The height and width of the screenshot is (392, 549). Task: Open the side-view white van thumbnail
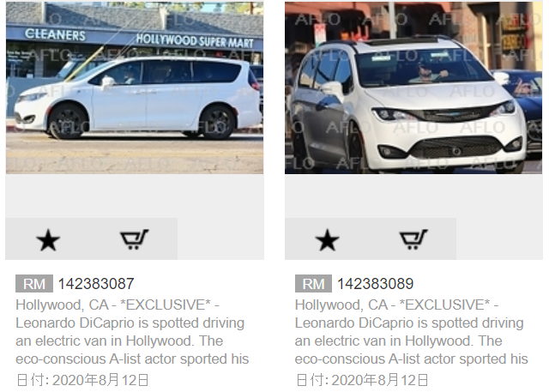point(135,87)
